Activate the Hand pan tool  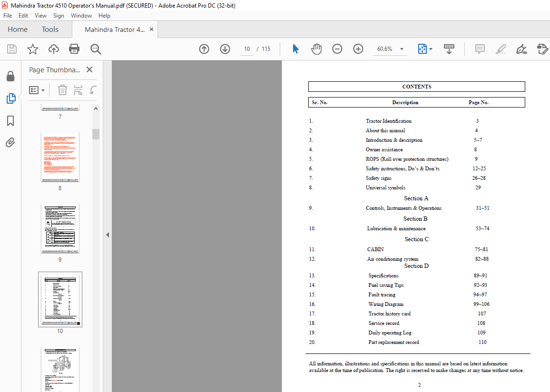click(316, 49)
